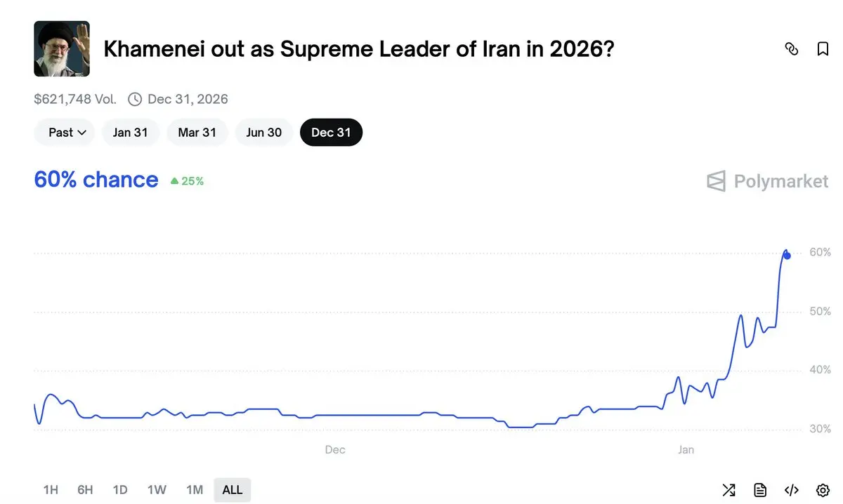The width and height of the screenshot is (843, 504).
Task: Bookmark this Khamenei market
Action: click(x=823, y=48)
